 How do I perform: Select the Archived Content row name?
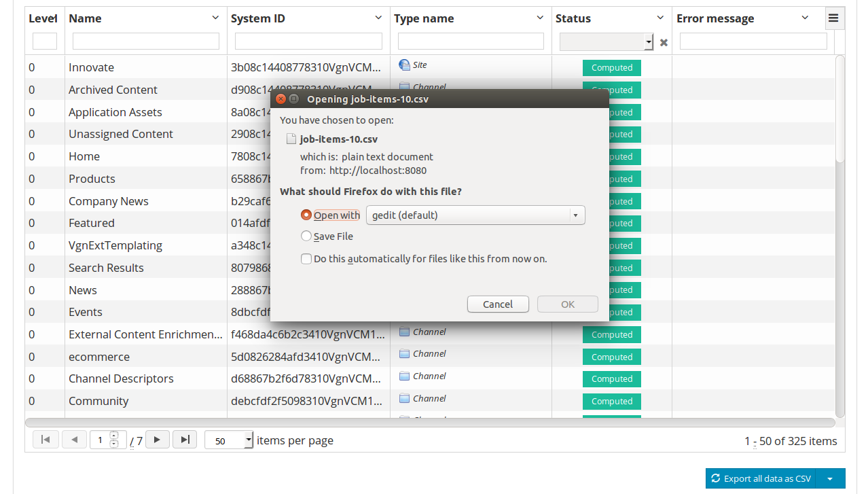pyautogui.click(x=113, y=90)
